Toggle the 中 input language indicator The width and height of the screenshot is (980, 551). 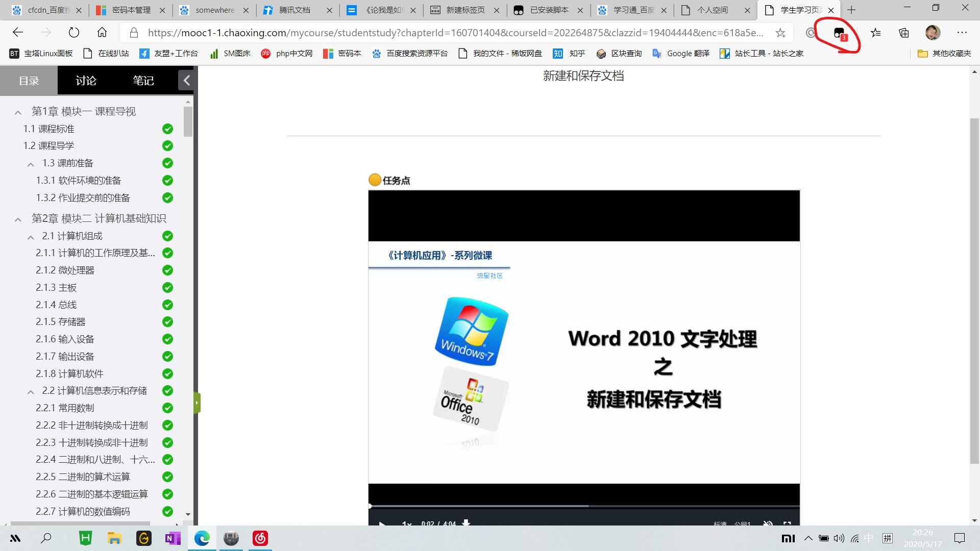pos(869,538)
